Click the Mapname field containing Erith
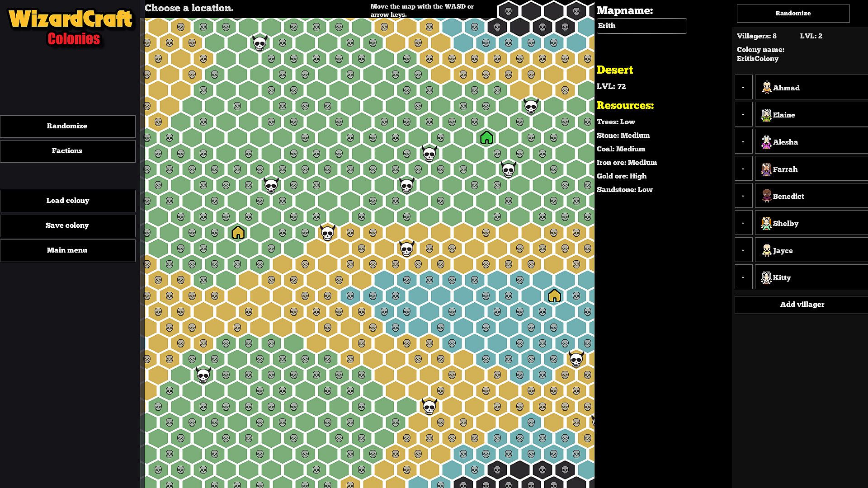The width and height of the screenshot is (868, 488). 641,26
